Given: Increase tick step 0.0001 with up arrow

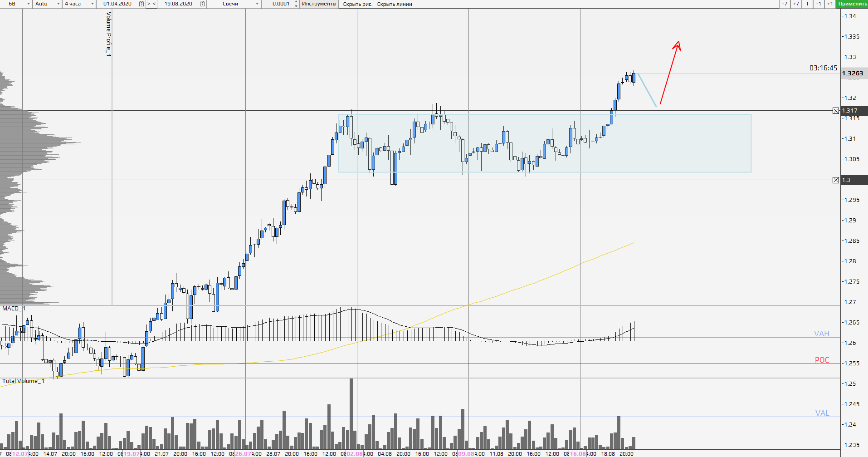Looking at the screenshot, I should point(296,2).
